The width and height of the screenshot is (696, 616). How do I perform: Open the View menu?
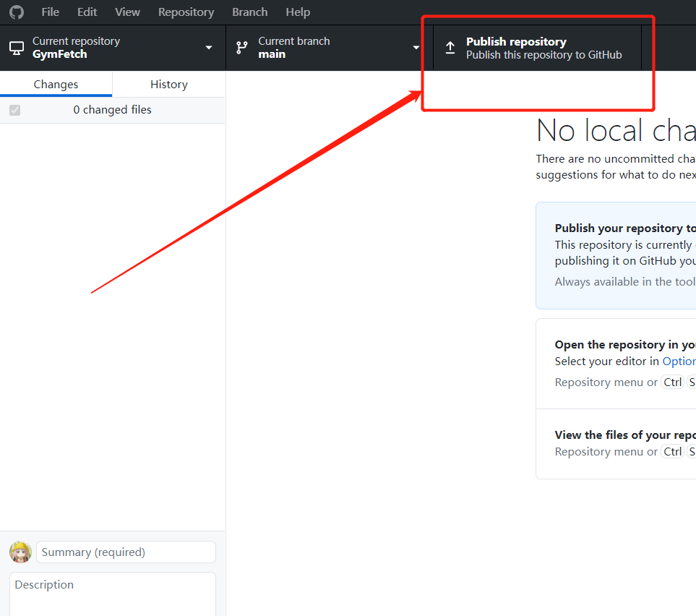pyautogui.click(x=127, y=12)
